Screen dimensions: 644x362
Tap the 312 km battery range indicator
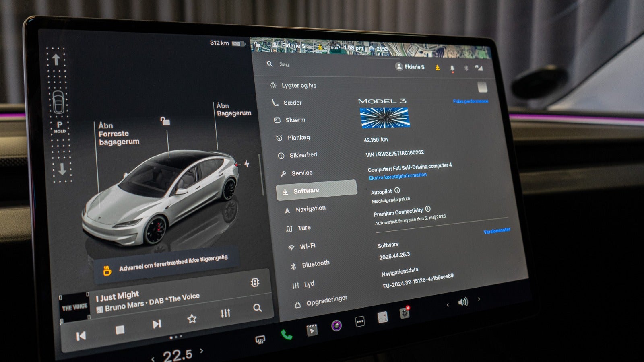pyautogui.click(x=227, y=43)
